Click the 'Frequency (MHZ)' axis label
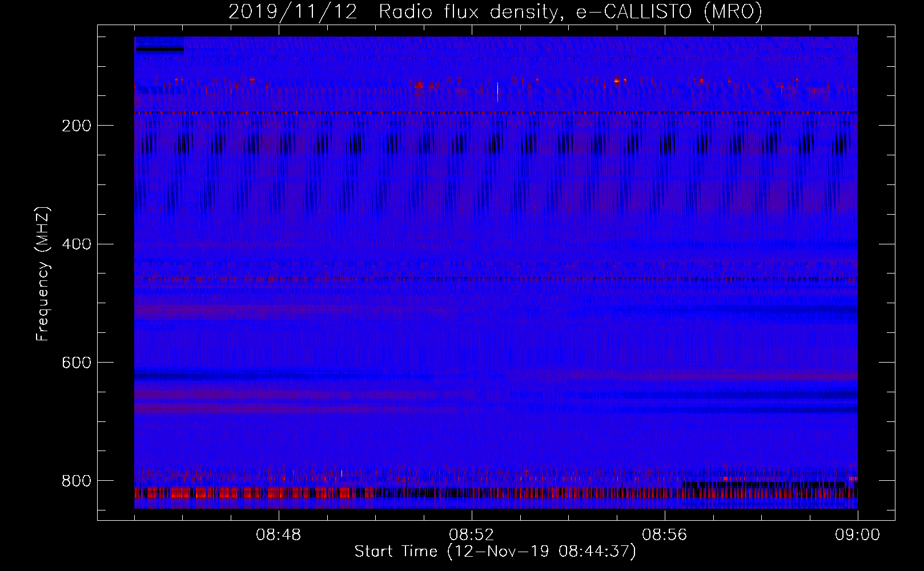 point(42,274)
